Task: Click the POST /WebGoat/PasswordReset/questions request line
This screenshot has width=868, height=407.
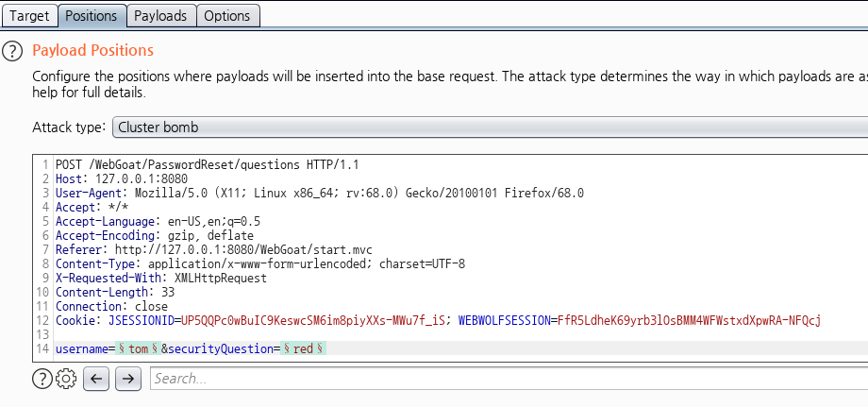Action: tap(207, 164)
